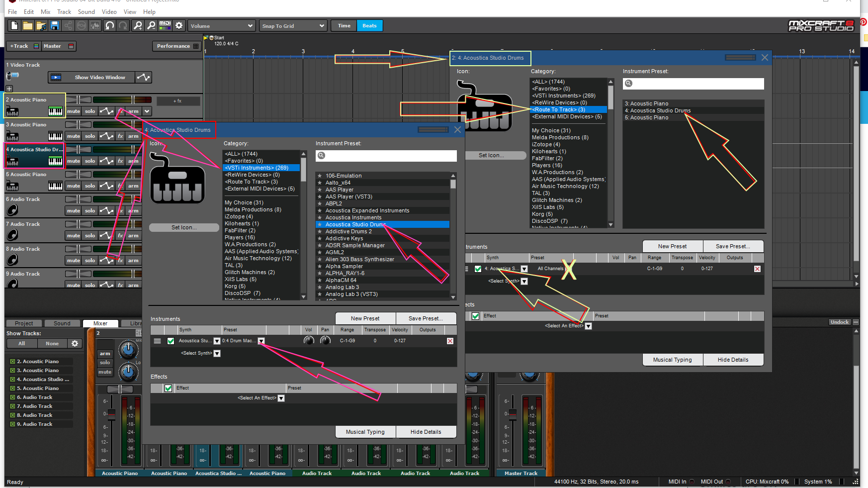Open the File menu

click(12, 11)
